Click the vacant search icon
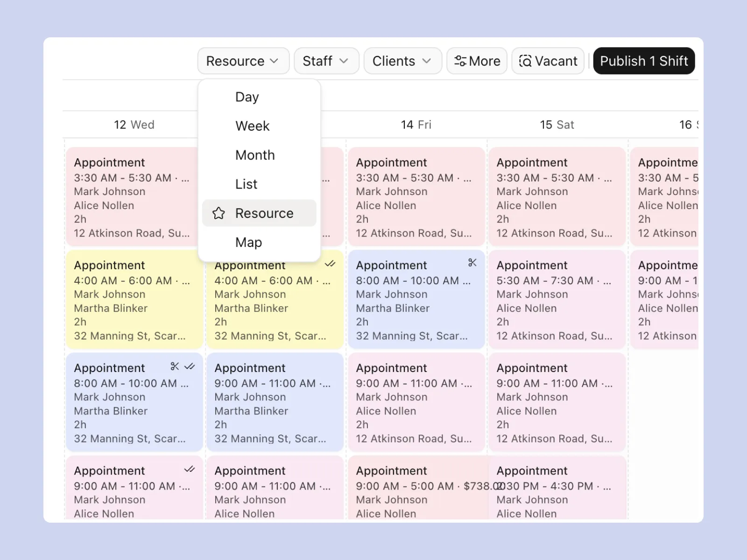This screenshot has width=747, height=560. point(525,61)
